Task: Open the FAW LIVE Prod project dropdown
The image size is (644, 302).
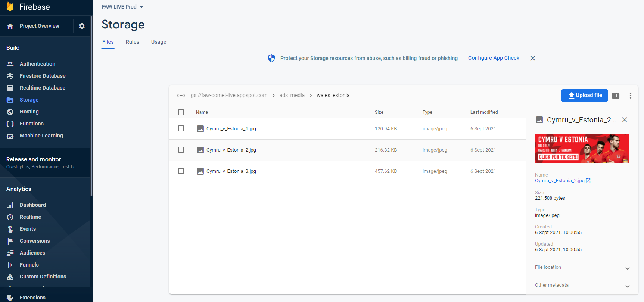Action: coord(122,7)
